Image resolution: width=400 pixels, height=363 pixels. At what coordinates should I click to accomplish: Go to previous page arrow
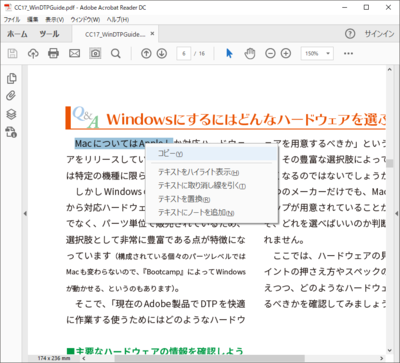tap(146, 53)
